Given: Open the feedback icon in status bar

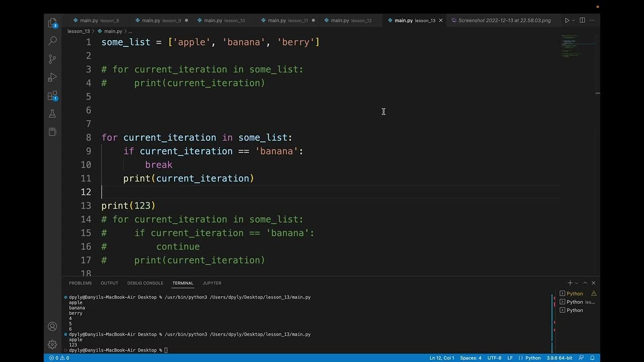Looking at the screenshot, I should click(x=581, y=358).
